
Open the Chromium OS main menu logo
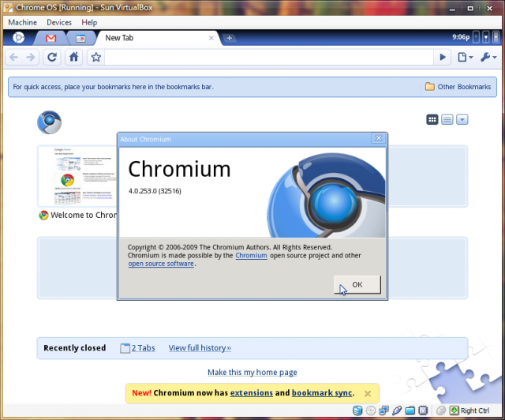[18, 38]
